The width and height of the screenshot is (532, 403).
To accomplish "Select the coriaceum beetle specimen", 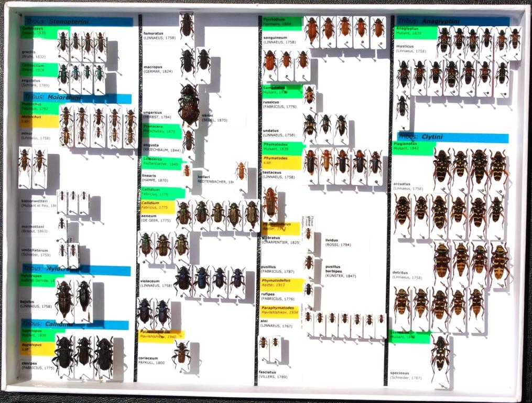I will point(181,353).
